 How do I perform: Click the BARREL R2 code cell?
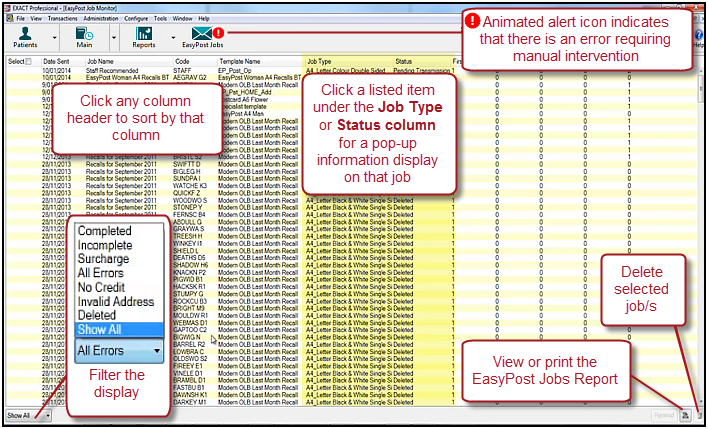[189, 345]
